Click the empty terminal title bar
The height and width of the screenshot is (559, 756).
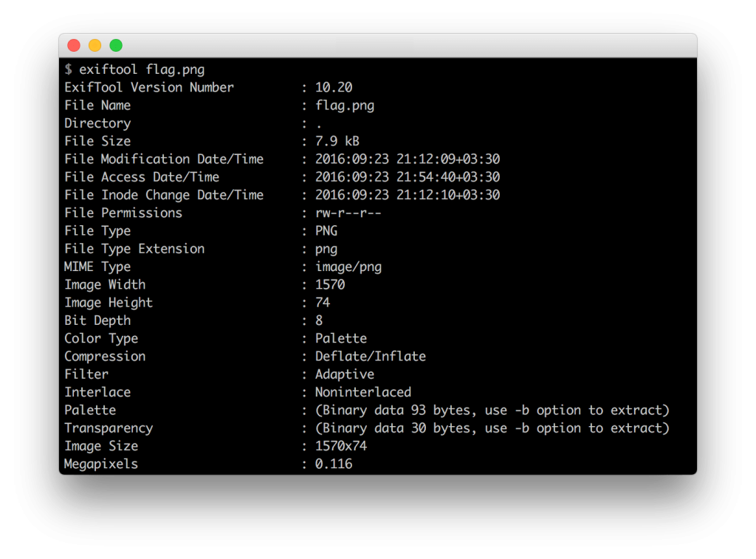(406, 46)
